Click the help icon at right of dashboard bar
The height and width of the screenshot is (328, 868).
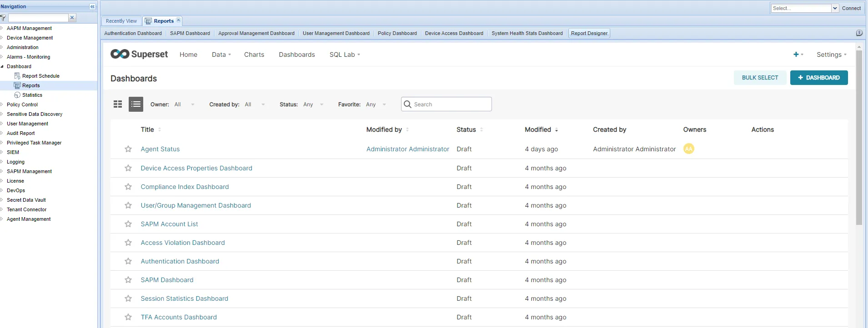(x=859, y=33)
